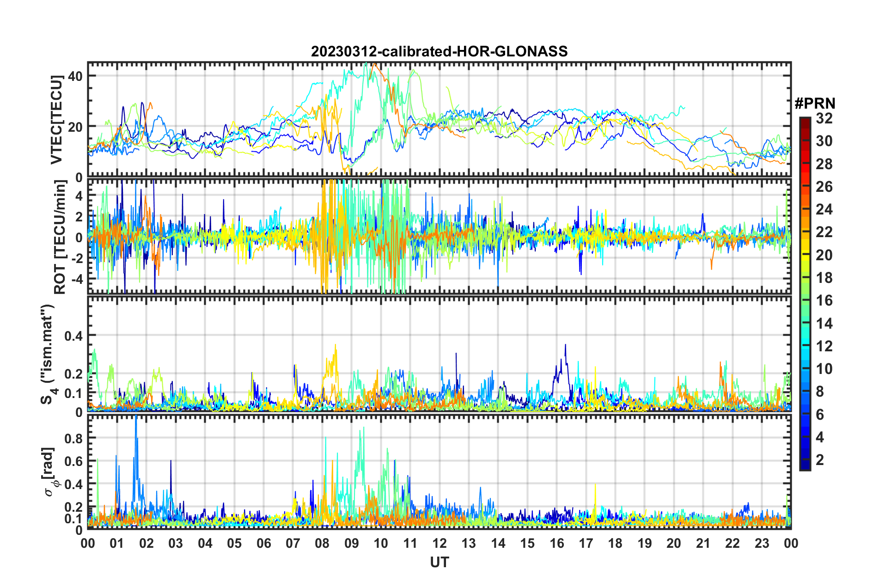Viewport: 879px width, 588px height.
Task: Click the PRN colorbar strip
Action: [805, 294]
